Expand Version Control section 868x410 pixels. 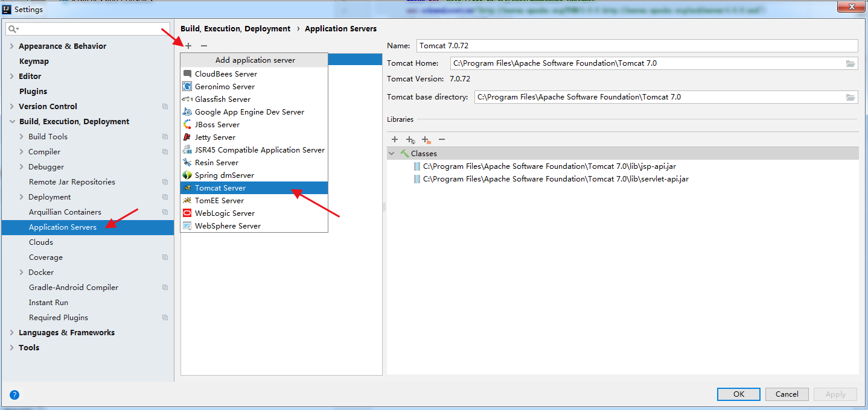coord(12,106)
